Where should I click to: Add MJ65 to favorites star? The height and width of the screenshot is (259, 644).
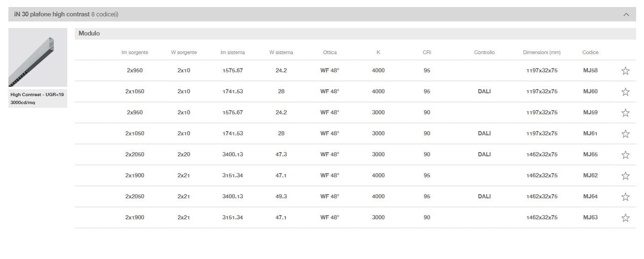pyautogui.click(x=625, y=155)
